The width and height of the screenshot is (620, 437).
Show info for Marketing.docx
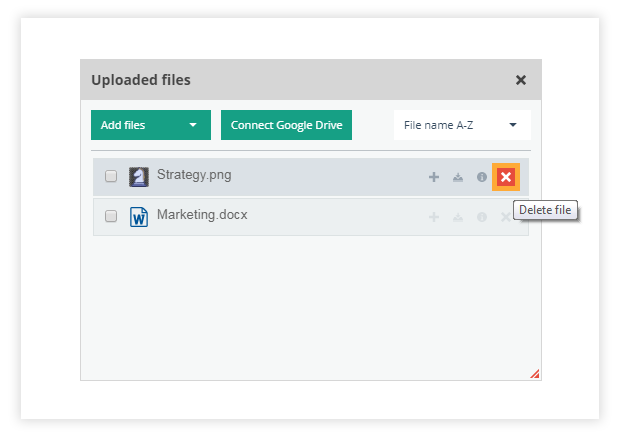click(x=482, y=217)
